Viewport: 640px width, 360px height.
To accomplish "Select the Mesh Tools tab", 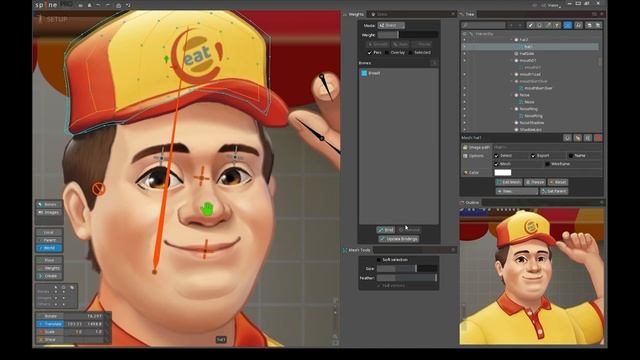I will (x=357, y=250).
